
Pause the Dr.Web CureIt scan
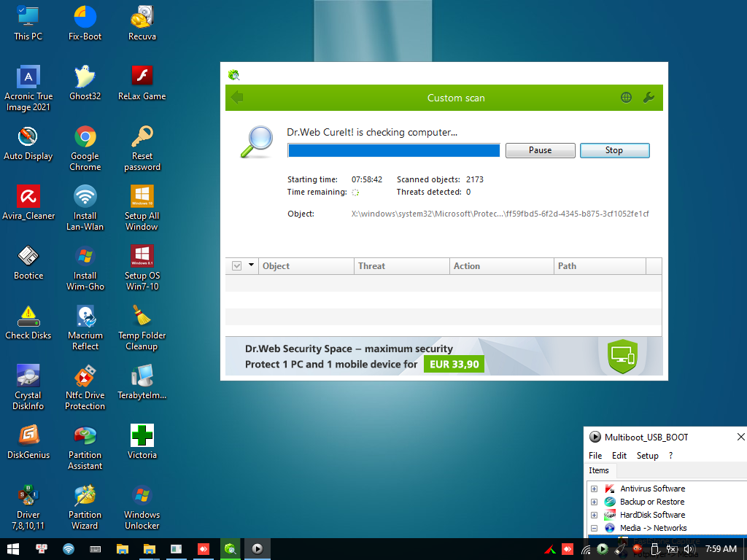coord(541,150)
